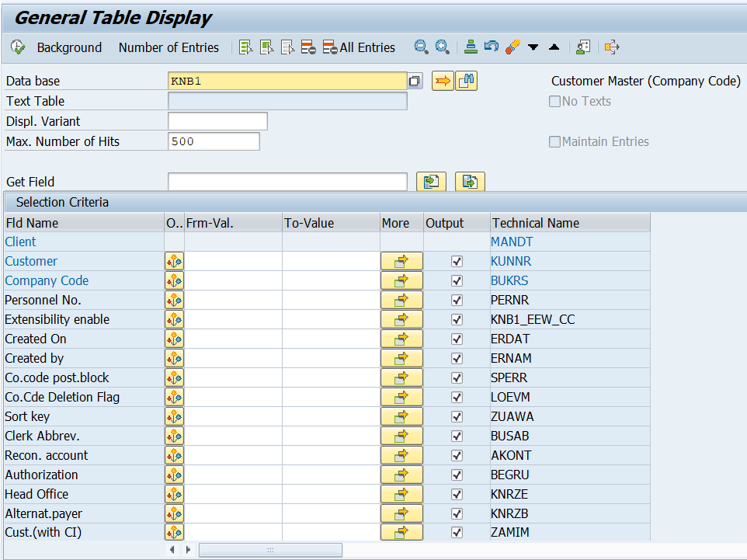The height and width of the screenshot is (560, 747).
Task: Open More multiple selection for Co.code post.block
Action: click(401, 378)
